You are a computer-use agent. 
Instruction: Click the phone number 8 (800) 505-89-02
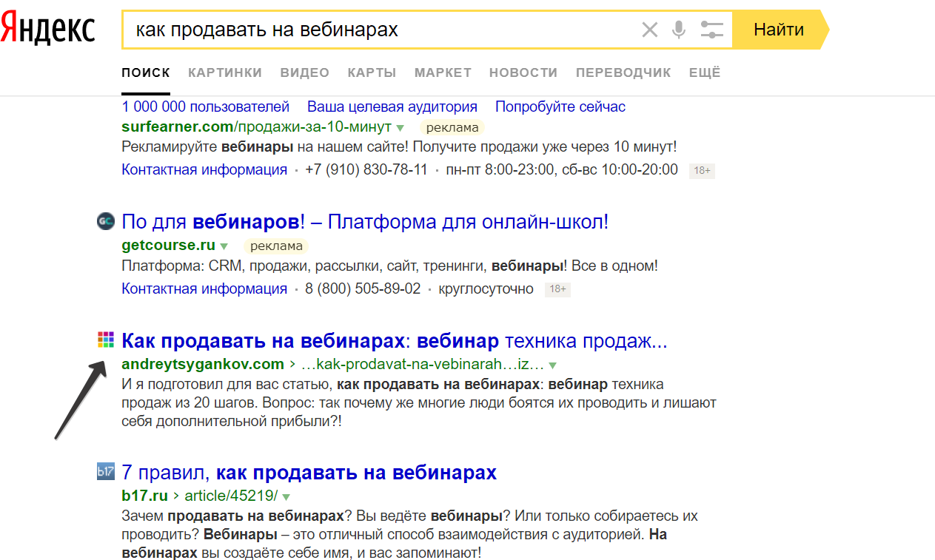point(363,289)
